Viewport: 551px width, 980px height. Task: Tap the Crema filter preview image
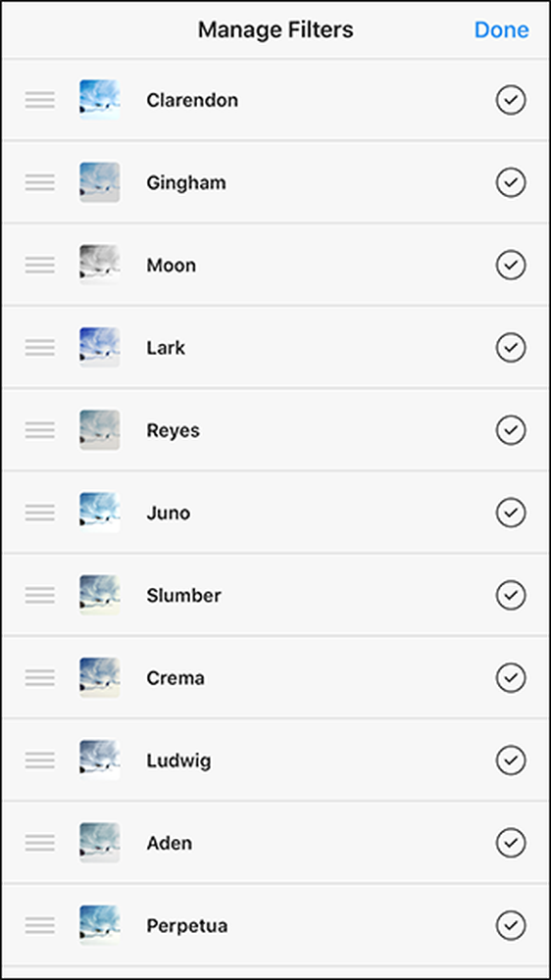[x=99, y=677]
